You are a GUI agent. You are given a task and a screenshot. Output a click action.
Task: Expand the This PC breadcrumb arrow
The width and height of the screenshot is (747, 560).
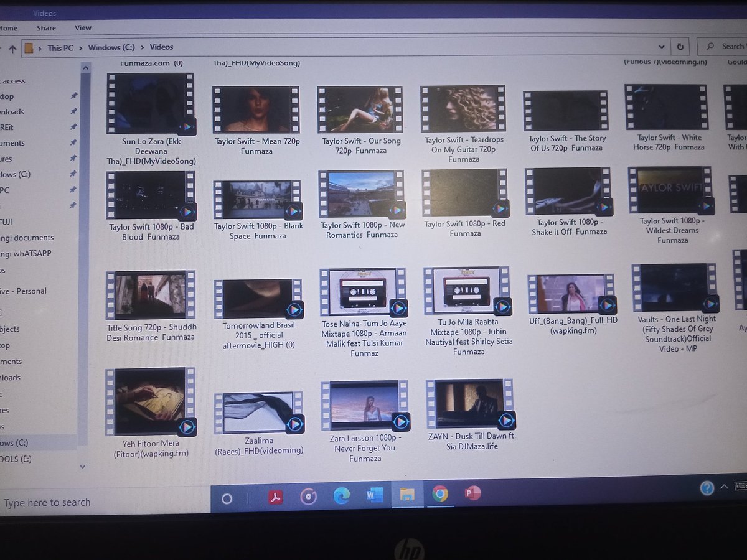point(81,47)
